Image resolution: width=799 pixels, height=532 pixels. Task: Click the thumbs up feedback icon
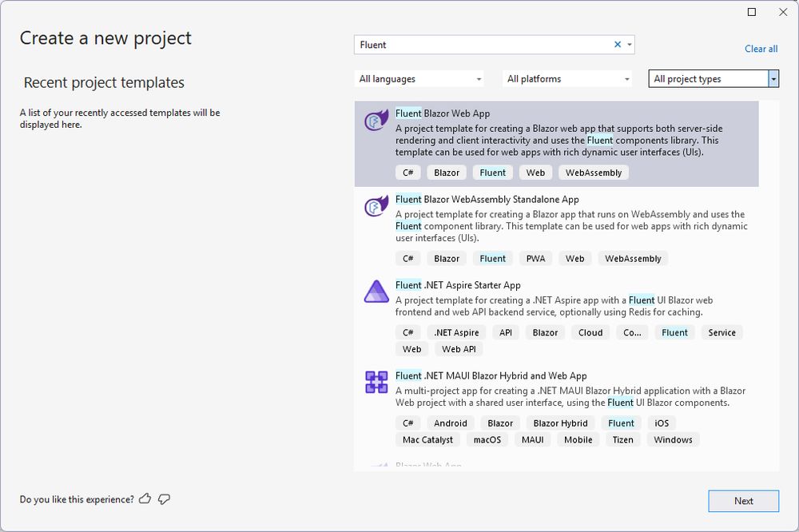[x=145, y=499]
